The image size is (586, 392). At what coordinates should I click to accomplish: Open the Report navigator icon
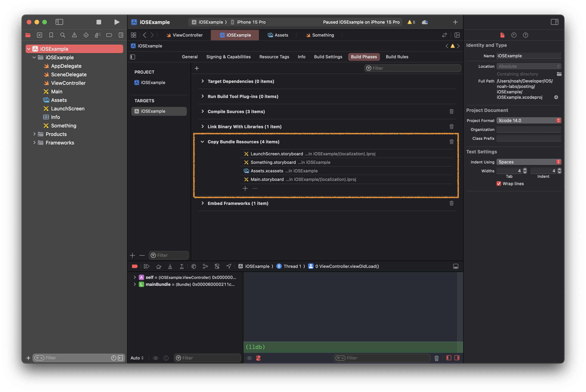(x=121, y=35)
